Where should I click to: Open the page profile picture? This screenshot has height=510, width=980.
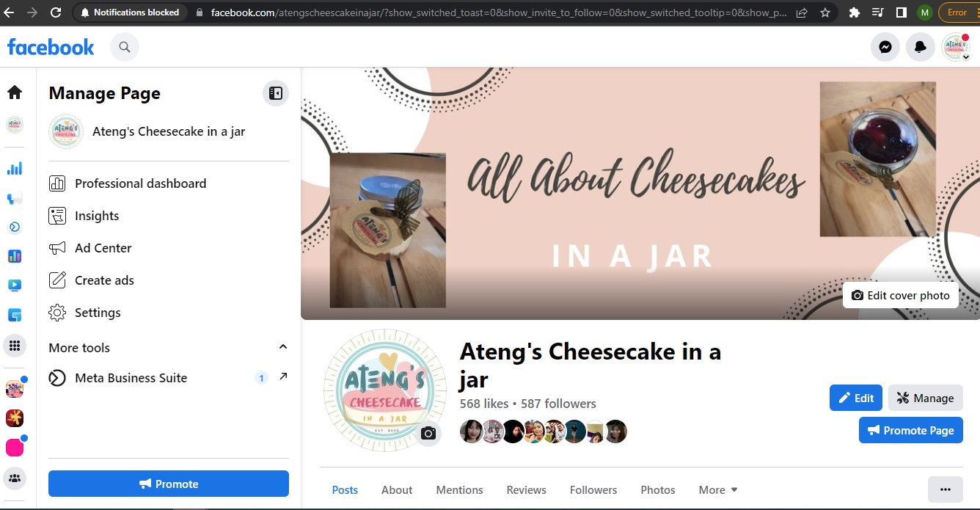pyautogui.click(x=384, y=390)
